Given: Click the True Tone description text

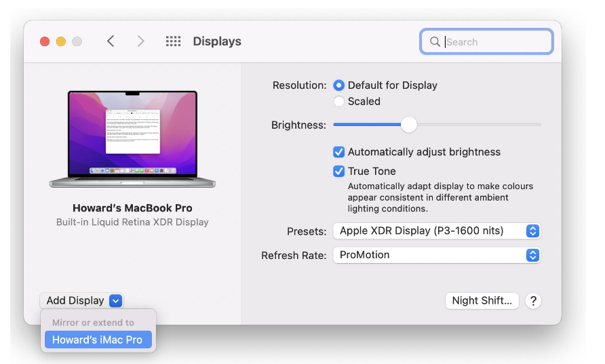Looking at the screenshot, I should pyautogui.click(x=440, y=197).
